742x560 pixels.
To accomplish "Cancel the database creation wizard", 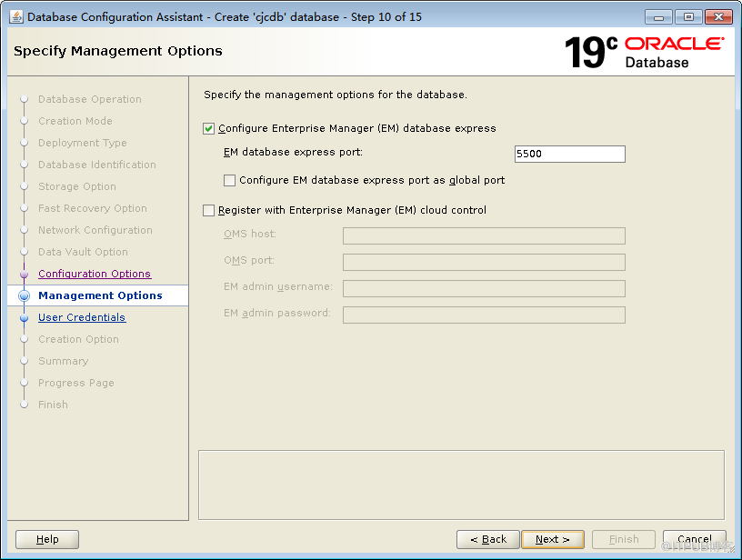I will click(694, 539).
